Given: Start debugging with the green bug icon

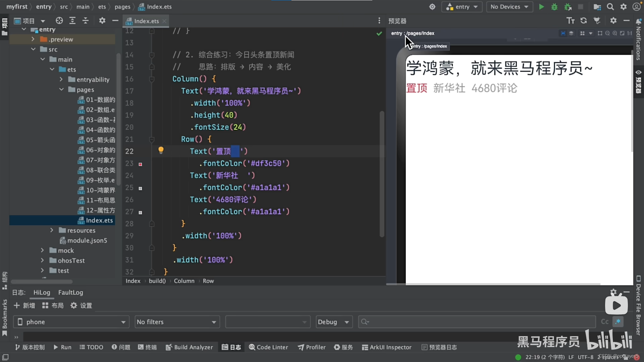Looking at the screenshot, I should pyautogui.click(x=554, y=7).
